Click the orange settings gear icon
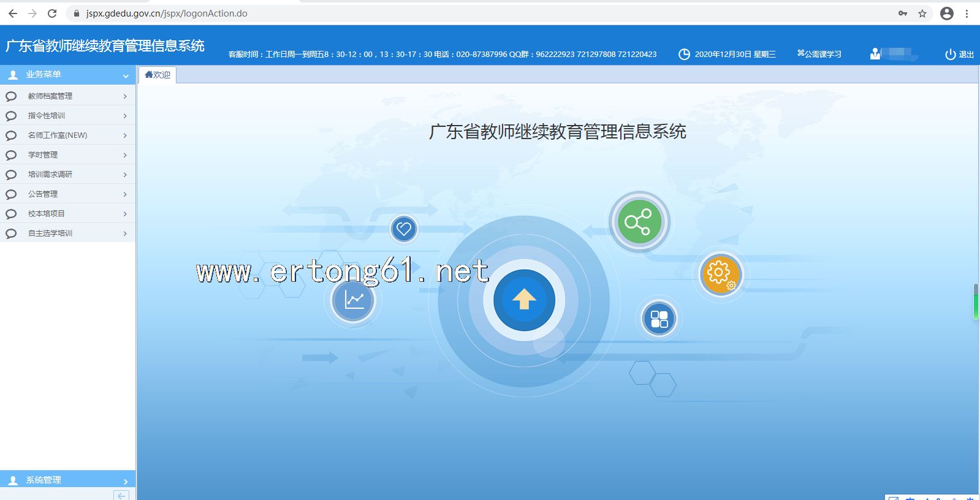The height and width of the screenshot is (500, 980). [720, 274]
